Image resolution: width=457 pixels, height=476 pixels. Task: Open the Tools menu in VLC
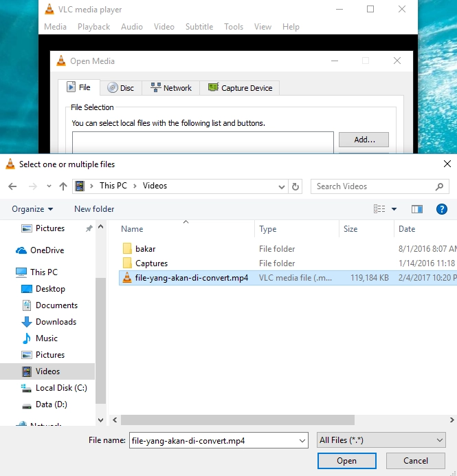234,27
